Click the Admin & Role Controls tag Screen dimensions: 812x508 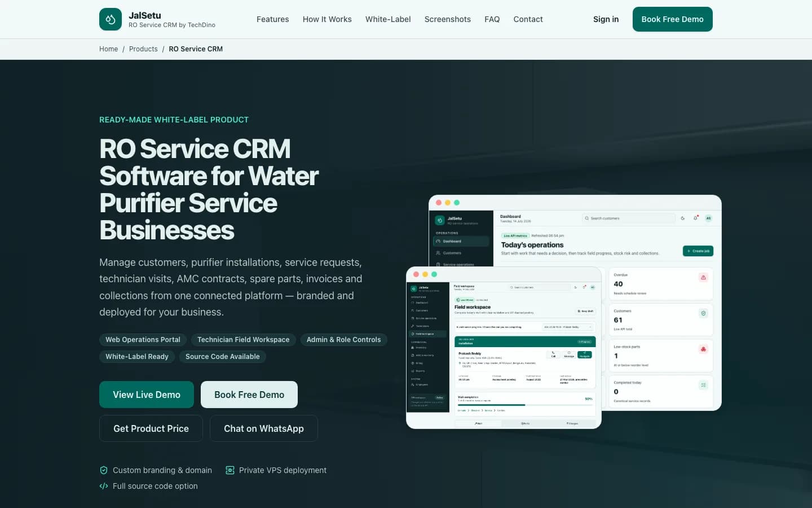pyautogui.click(x=344, y=340)
